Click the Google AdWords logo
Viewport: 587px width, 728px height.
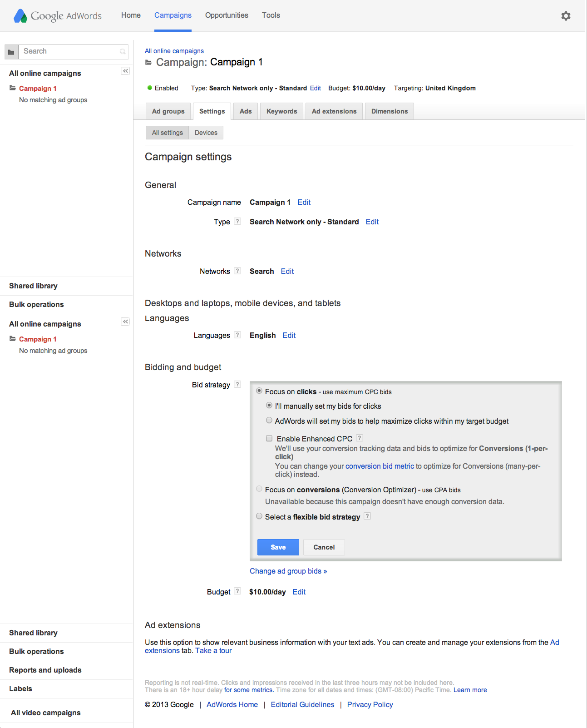(x=58, y=16)
